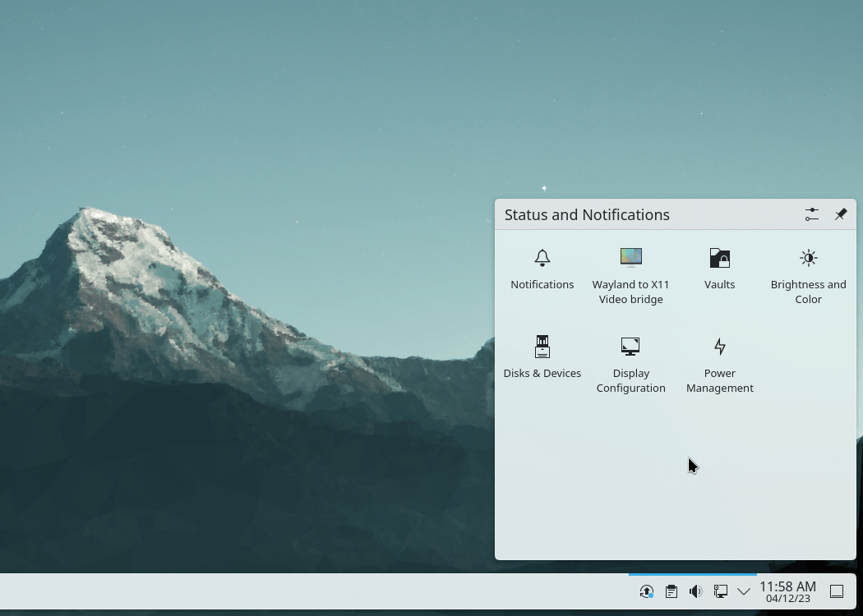Screen dimensions: 863x616
Task: Click the Status and Notifications header
Action: coord(587,214)
